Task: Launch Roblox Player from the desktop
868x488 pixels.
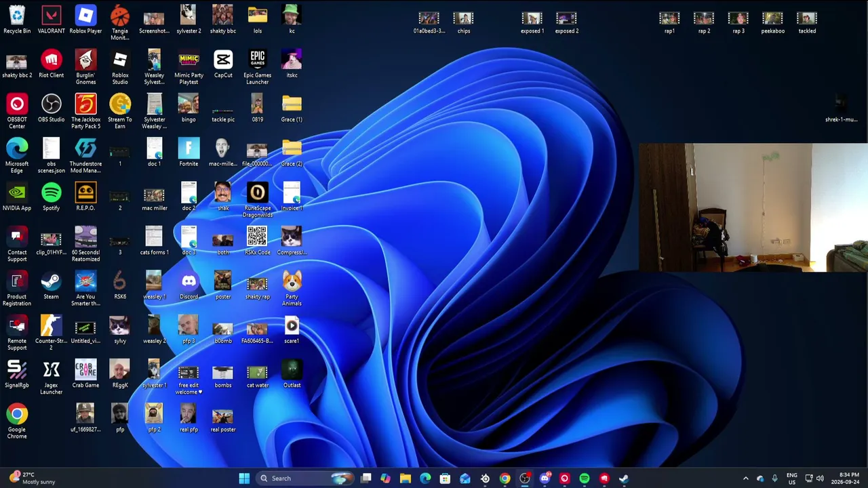Action: point(85,19)
